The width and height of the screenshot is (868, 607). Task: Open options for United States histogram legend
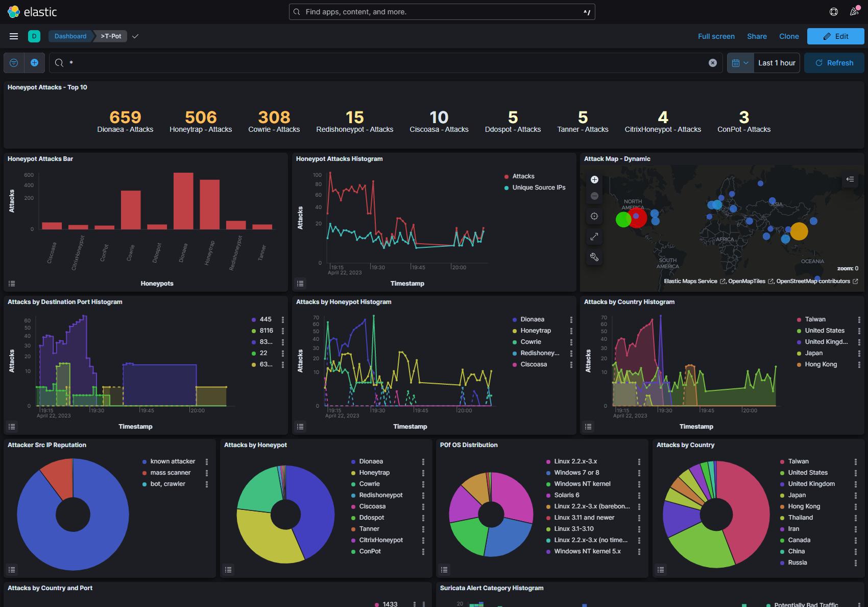tap(859, 331)
